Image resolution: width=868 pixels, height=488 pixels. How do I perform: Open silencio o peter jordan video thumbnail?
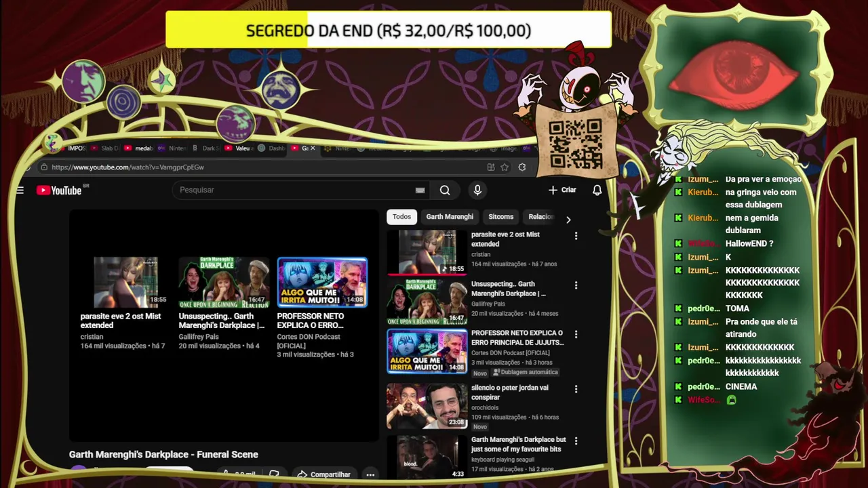pyautogui.click(x=427, y=406)
